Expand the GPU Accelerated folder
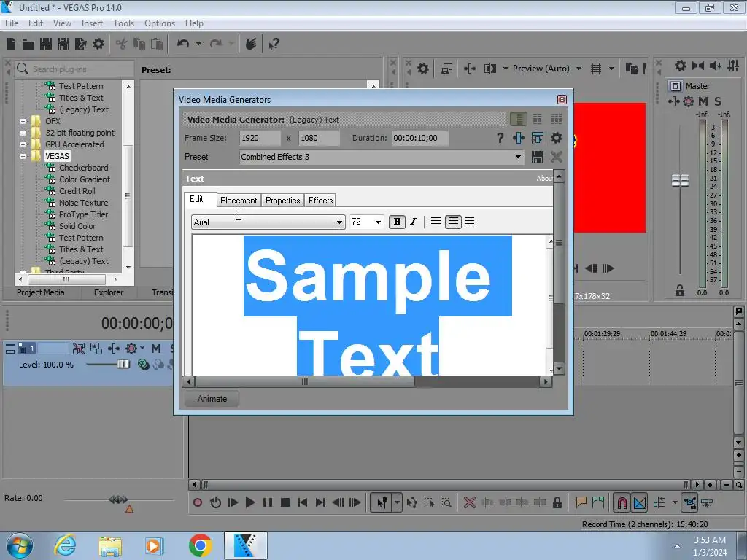The image size is (747, 560). point(23,144)
